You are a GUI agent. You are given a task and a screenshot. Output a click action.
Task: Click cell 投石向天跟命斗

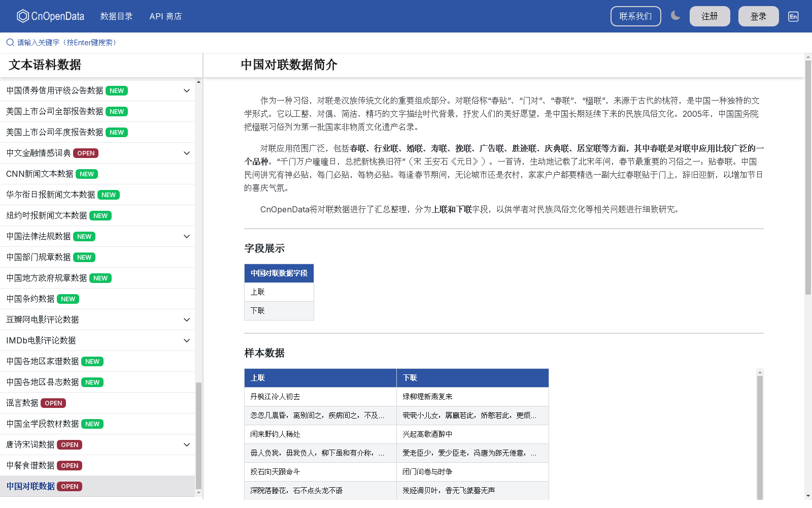coord(320,472)
